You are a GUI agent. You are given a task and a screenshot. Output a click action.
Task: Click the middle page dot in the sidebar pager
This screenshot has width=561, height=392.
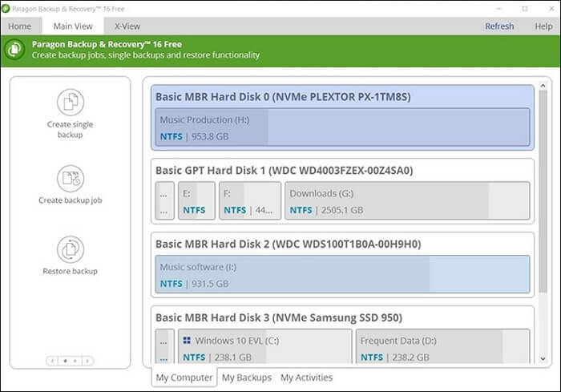coord(66,361)
